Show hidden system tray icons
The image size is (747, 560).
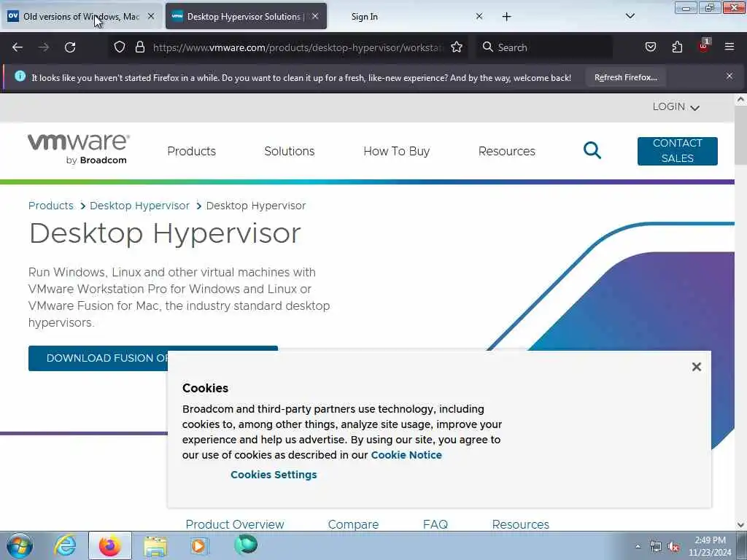(x=638, y=547)
